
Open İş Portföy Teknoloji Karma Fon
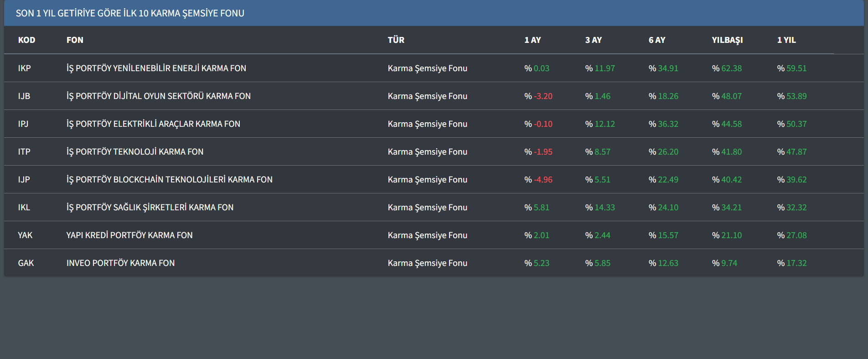click(135, 152)
